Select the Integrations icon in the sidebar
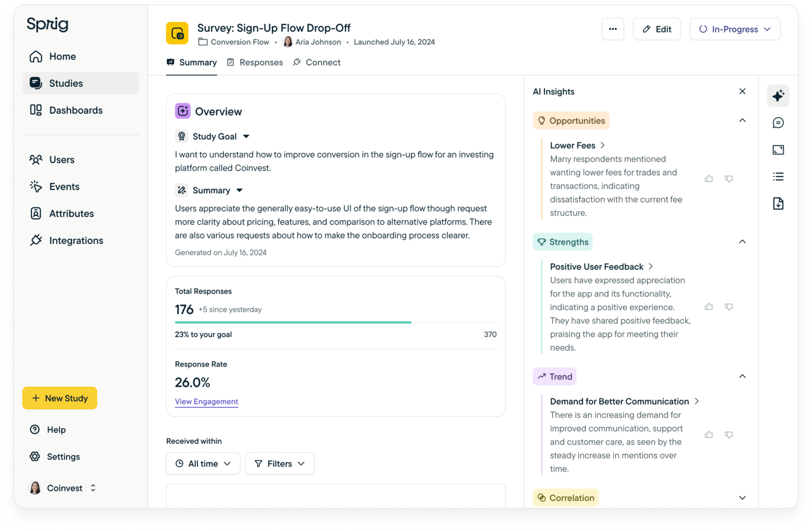The image size is (812, 531). pyautogui.click(x=35, y=240)
